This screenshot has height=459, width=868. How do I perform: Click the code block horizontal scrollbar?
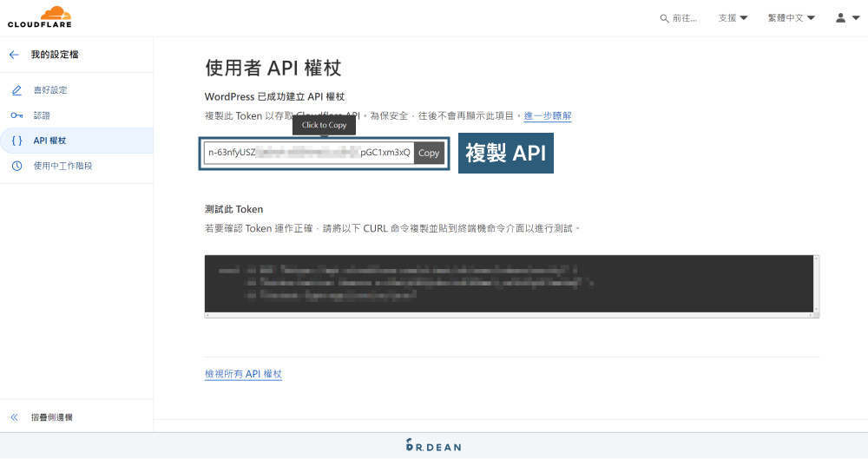pyautogui.click(x=509, y=315)
